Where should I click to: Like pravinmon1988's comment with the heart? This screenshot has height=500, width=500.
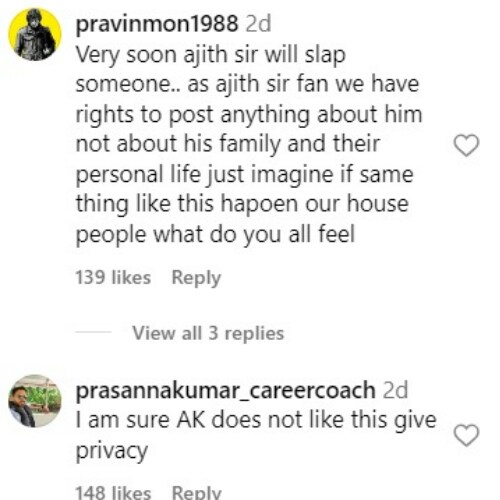[466, 145]
